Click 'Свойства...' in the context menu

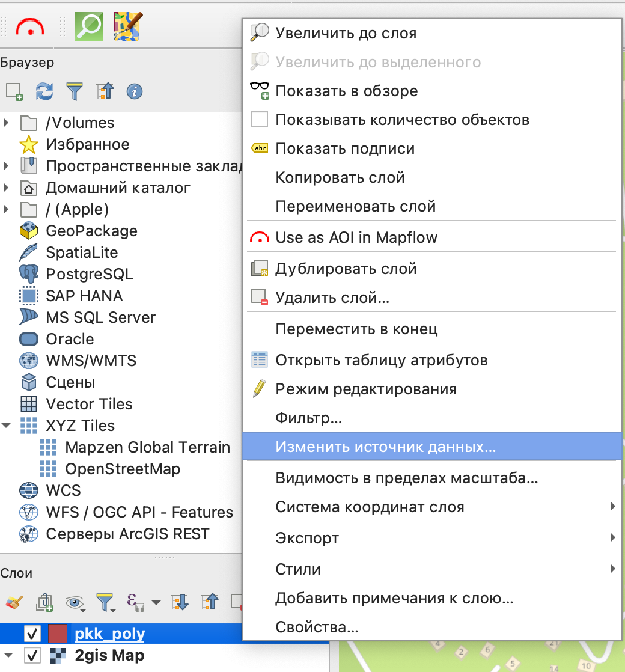[317, 628]
